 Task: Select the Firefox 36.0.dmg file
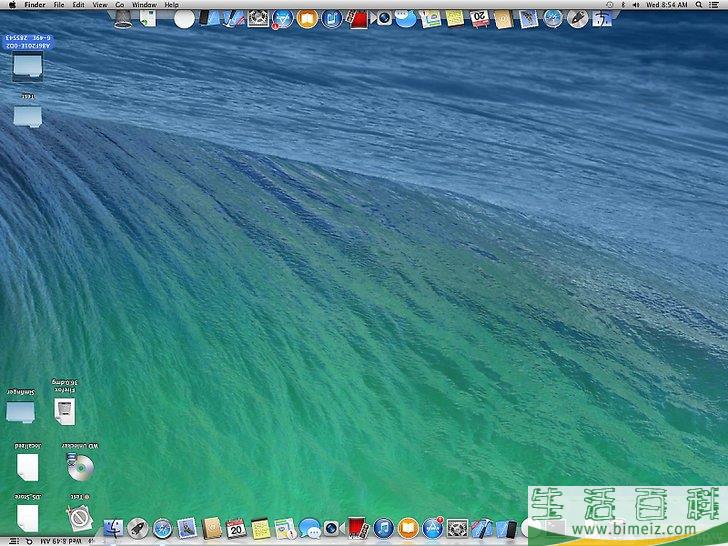(65, 411)
